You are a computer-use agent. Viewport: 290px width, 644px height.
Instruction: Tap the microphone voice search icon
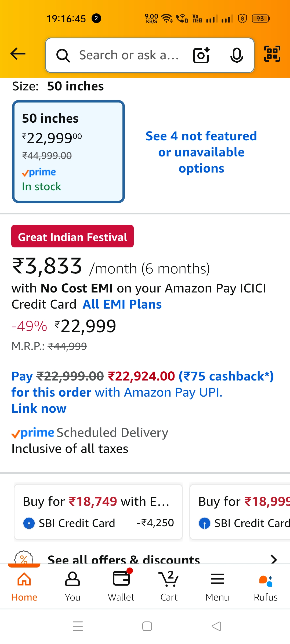click(x=236, y=55)
